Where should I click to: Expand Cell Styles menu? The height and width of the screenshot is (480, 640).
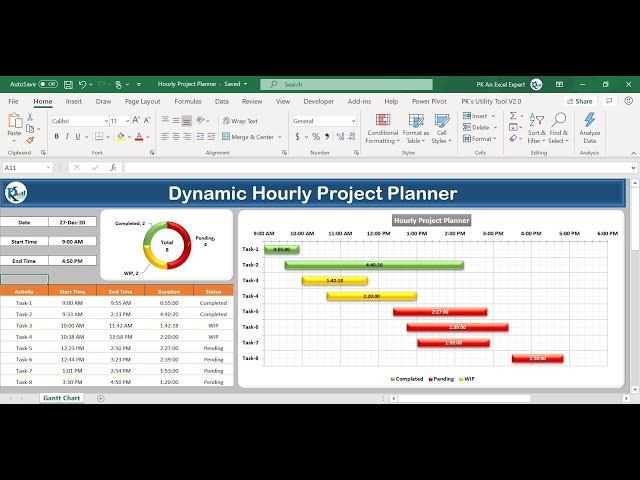pyautogui.click(x=442, y=129)
